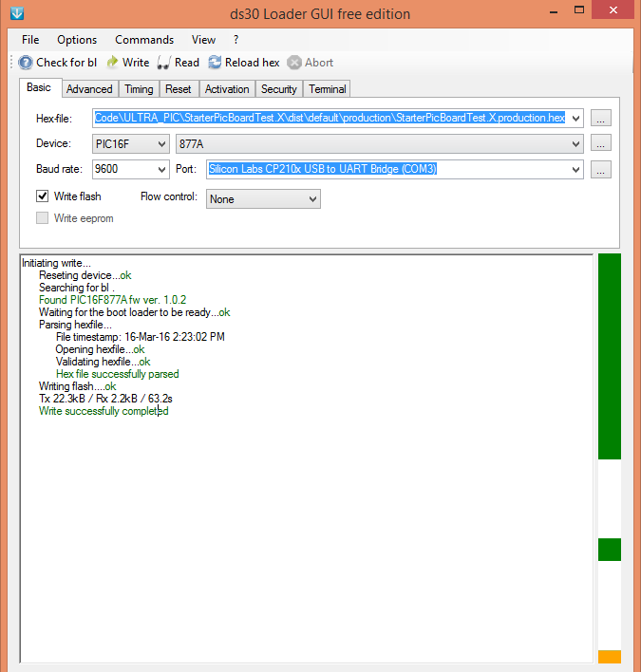Viewport: 641px width, 672px height.
Task: Switch to the Security tab
Action: 279,89
